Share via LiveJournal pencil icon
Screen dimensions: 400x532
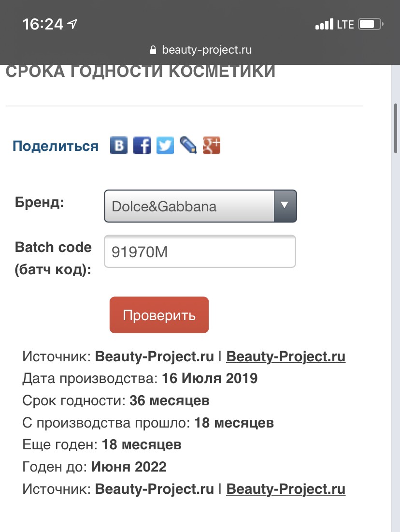188,145
